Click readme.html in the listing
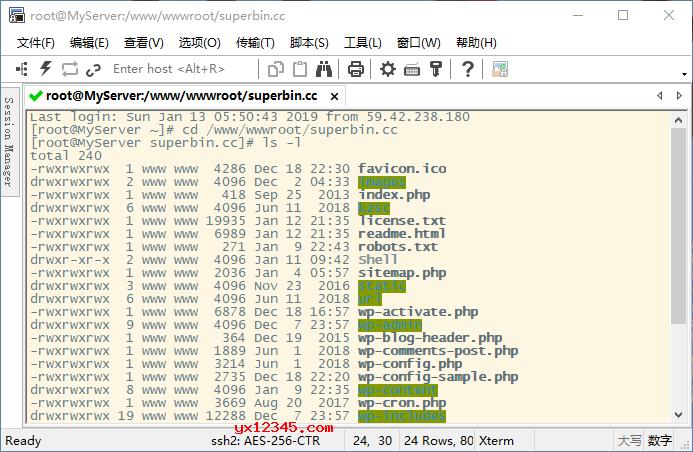Screen dimensions: 693x452 click(402, 234)
